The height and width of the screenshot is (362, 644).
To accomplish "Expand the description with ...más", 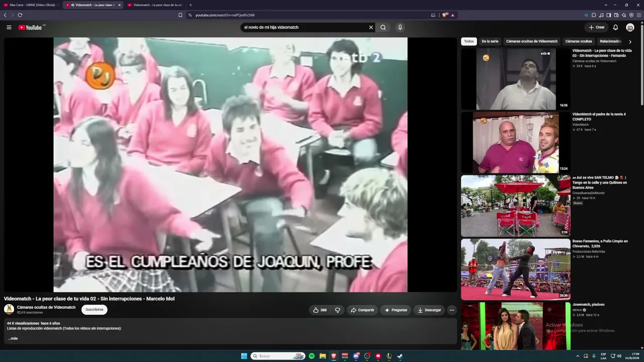I will coord(13,338).
